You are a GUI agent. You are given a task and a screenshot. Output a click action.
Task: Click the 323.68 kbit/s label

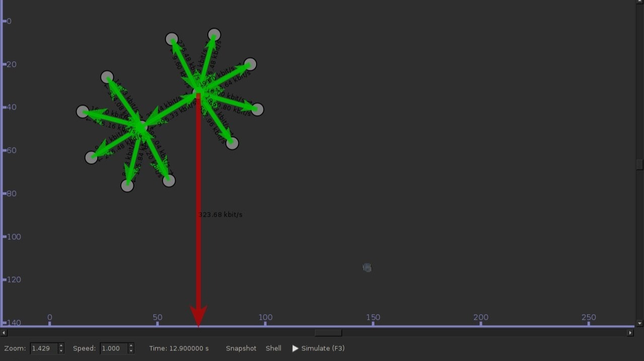[220, 214]
